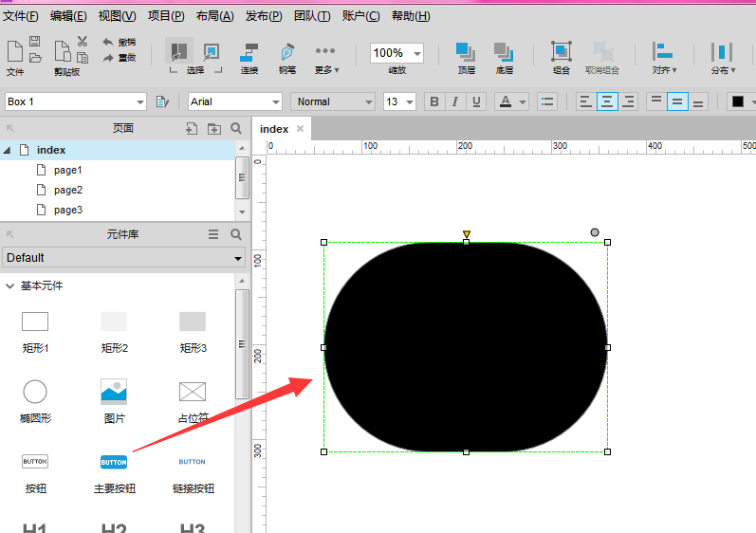Add a new folder in Pages panel
The image size is (756, 533).
click(214, 129)
